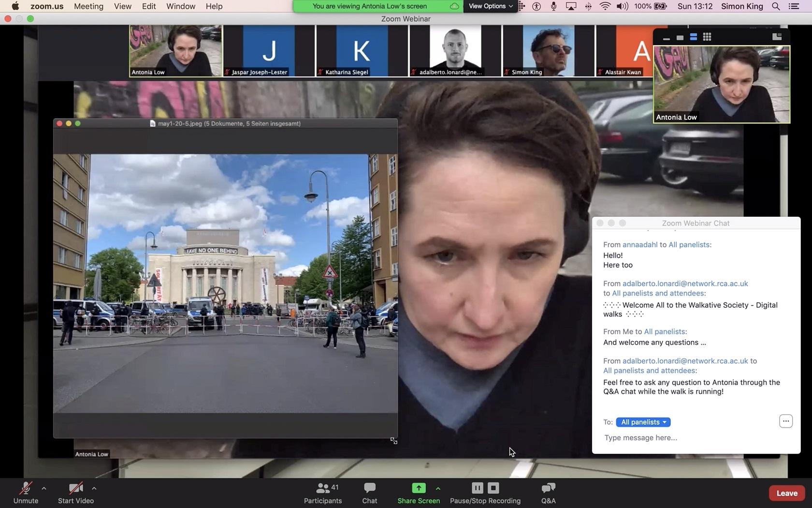Open the Q&A panel

click(548, 493)
